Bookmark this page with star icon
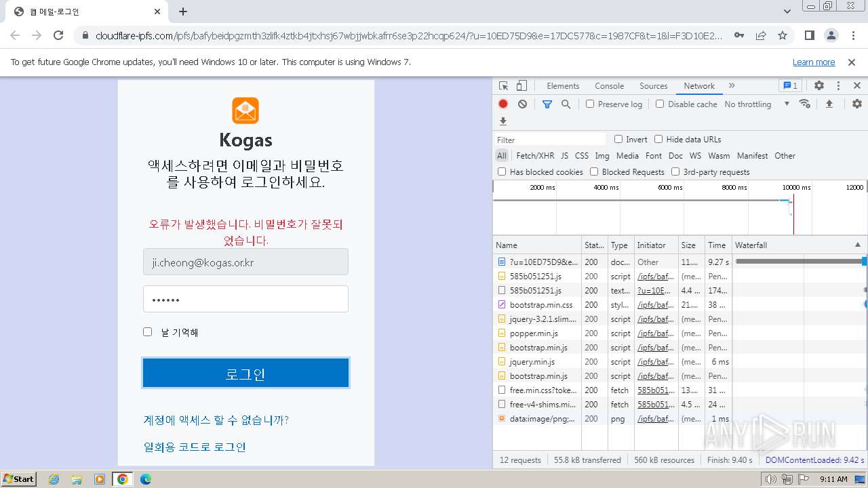The height and width of the screenshot is (488, 868). pos(783,35)
